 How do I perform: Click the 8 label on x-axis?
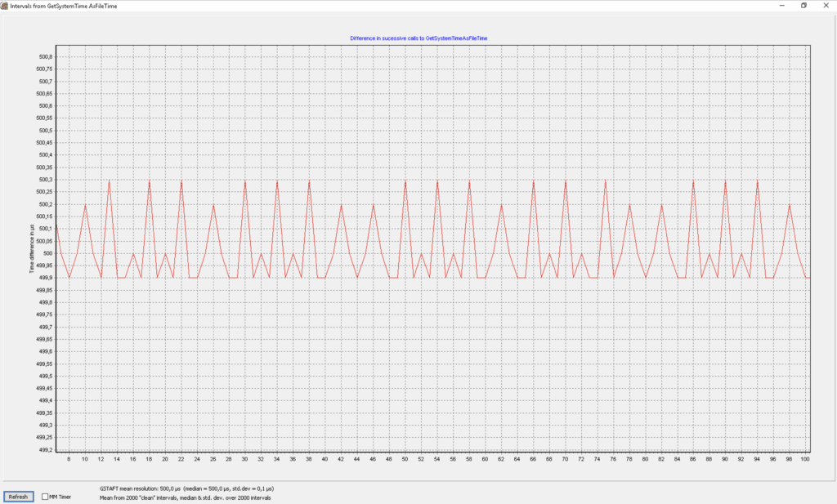click(x=69, y=459)
